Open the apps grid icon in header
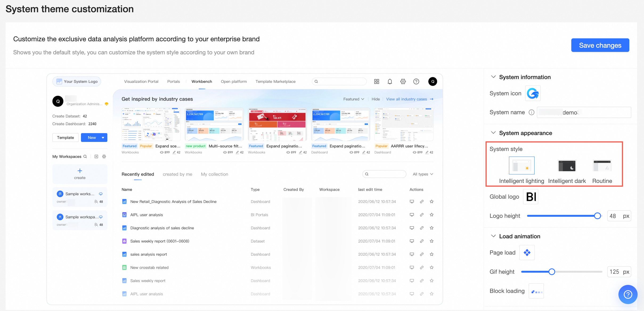 click(x=377, y=81)
